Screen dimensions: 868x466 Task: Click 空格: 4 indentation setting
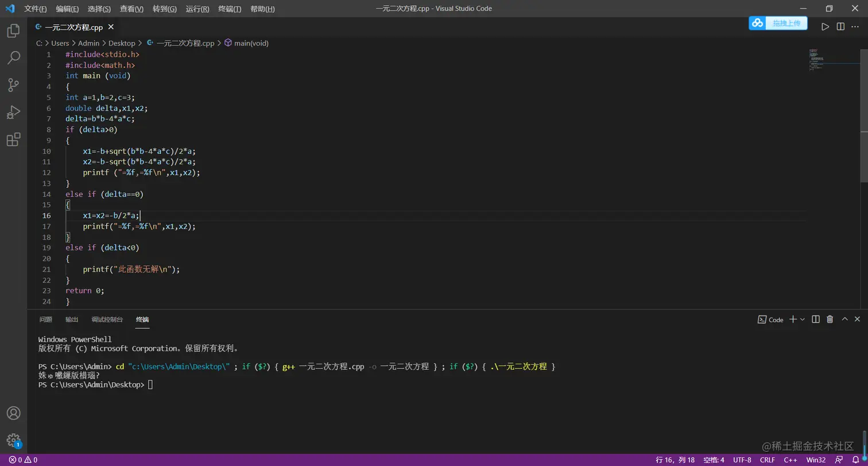point(714,460)
